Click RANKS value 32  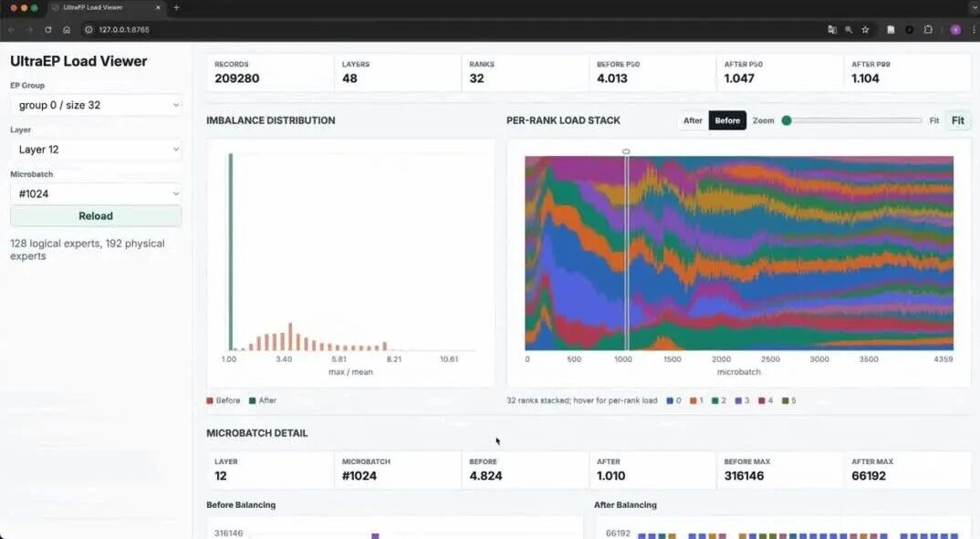(x=477, y=78)
